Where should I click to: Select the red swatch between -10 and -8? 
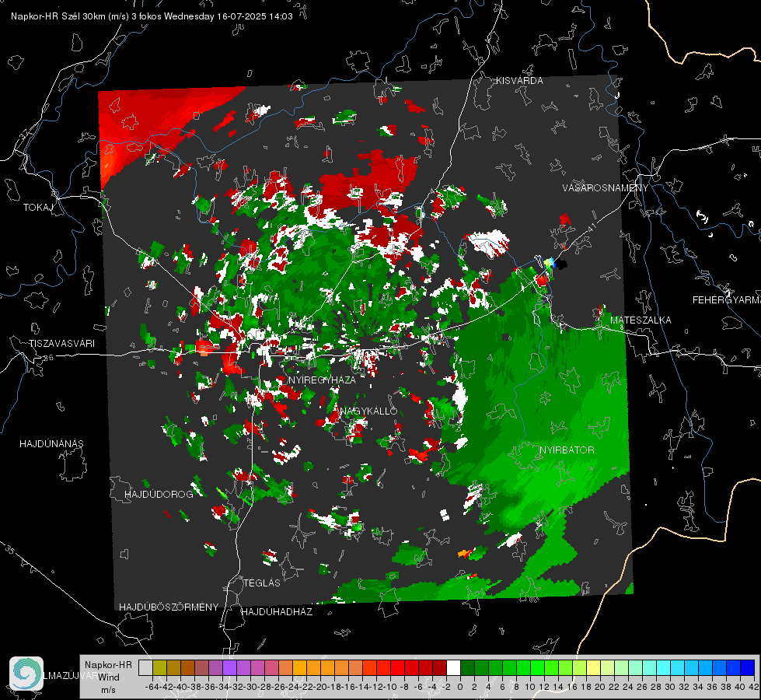tap(397, 667)
